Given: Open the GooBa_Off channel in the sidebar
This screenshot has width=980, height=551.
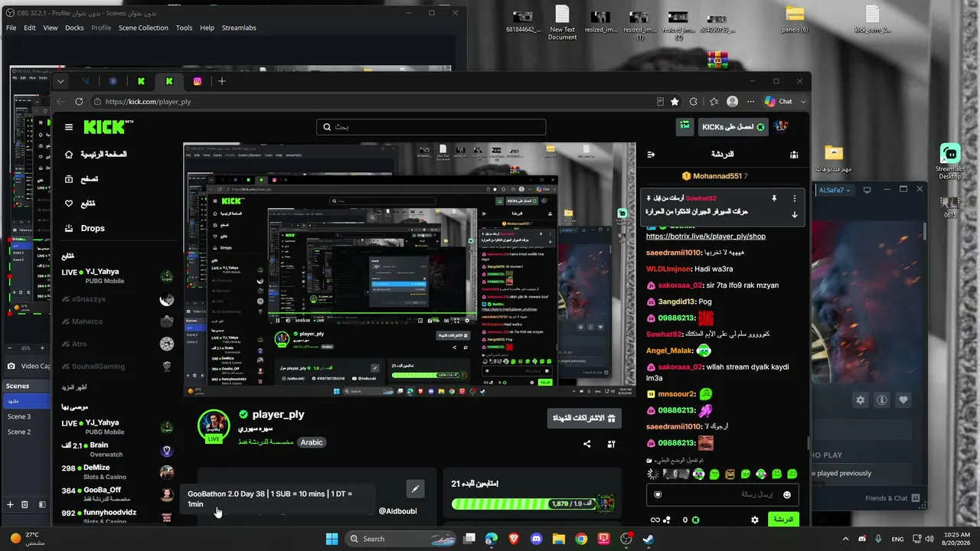Looking at the screenshot, I should click(118, 494).
